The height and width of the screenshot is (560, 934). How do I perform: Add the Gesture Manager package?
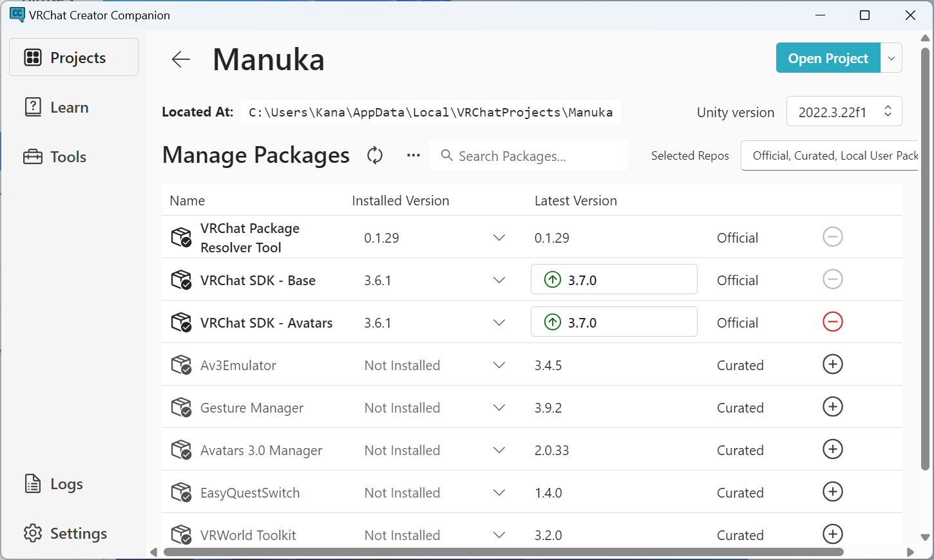tap(833, 407)
